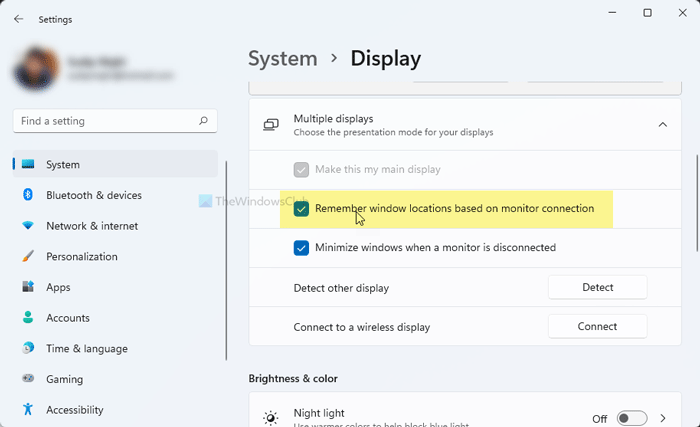Click the Network & internet wifi icon
Screen dimensions: 700x427
point(28,226)
